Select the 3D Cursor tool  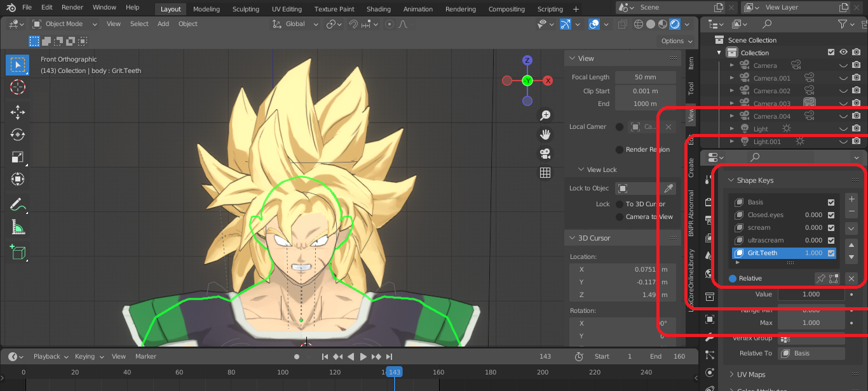pyautogui.click(x=18, y=87)
